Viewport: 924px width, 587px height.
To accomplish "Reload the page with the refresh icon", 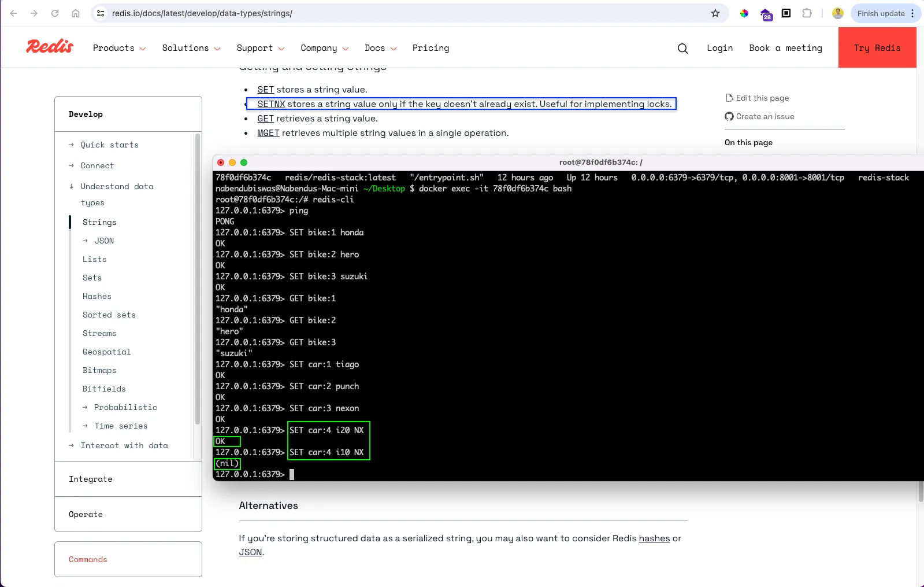I will point(55,13).
